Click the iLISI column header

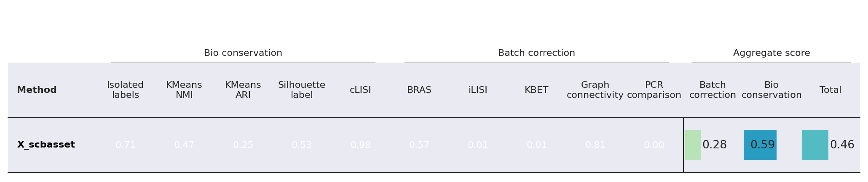[x=478, y=90]
